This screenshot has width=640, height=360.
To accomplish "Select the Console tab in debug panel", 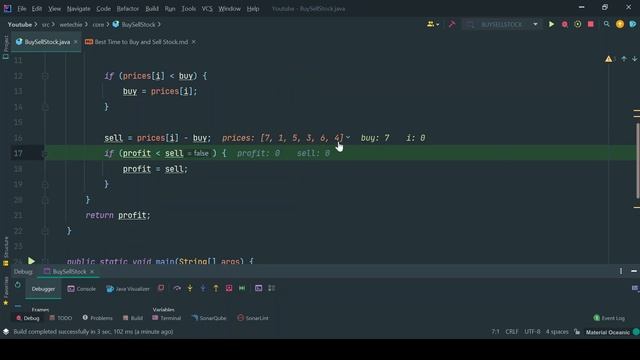I will (x=82, y=289).
